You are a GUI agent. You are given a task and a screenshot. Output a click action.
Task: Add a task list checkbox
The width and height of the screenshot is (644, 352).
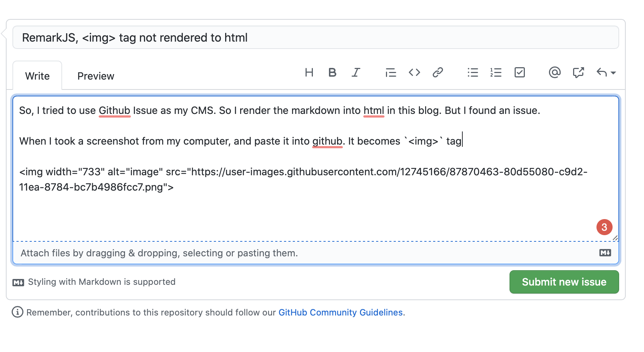coord(520,72)
